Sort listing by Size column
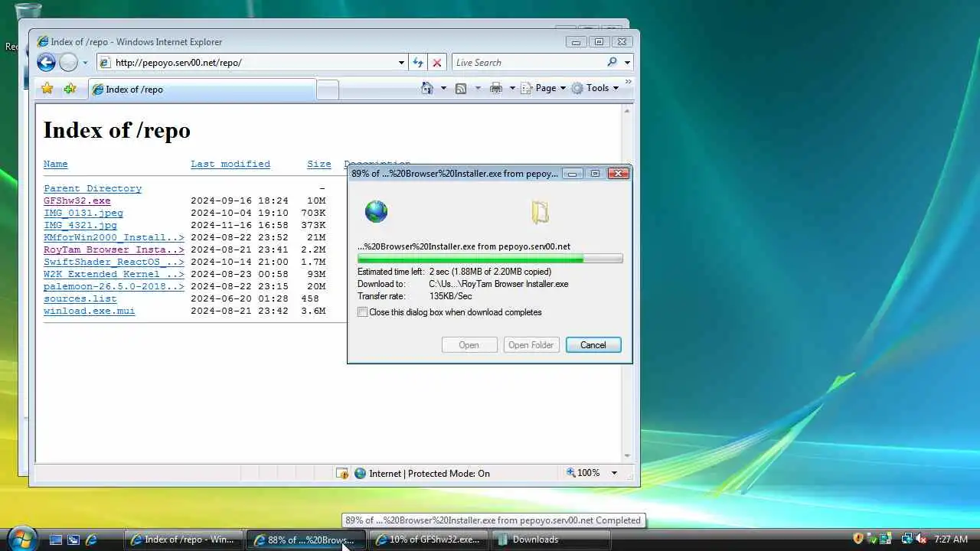This screenshot has width=980, height=551. click(x=319, y=164)
